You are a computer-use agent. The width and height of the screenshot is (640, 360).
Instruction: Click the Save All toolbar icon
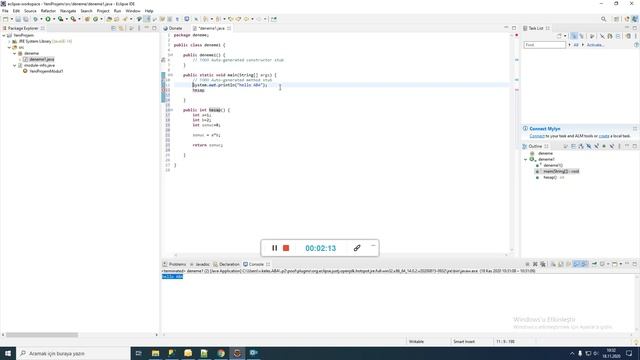(x=26, y=19)
